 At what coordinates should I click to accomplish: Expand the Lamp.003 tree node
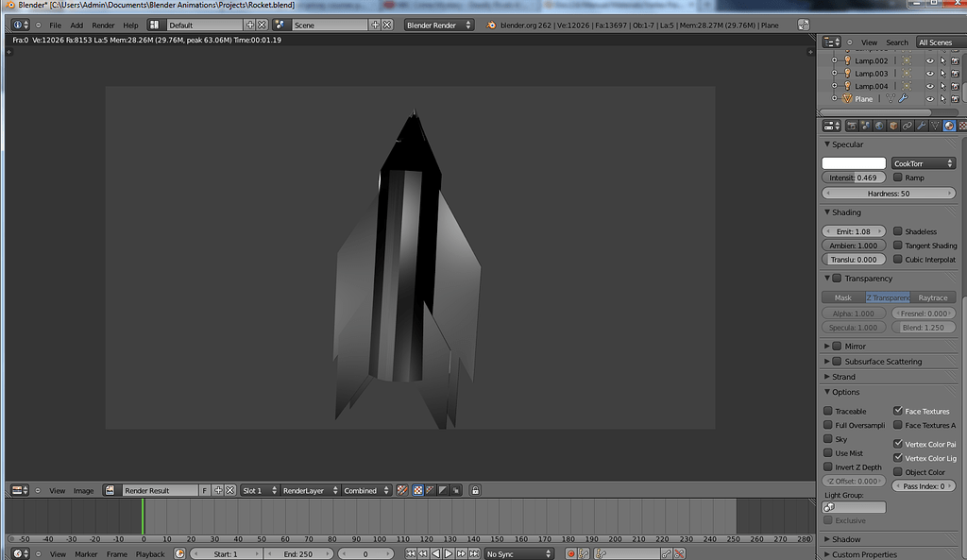835,74
